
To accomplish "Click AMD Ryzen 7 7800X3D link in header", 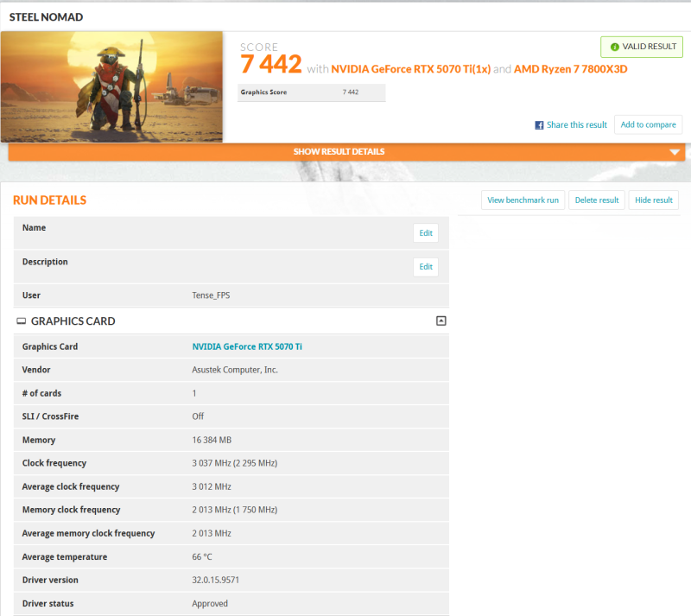I will [570, 69].
